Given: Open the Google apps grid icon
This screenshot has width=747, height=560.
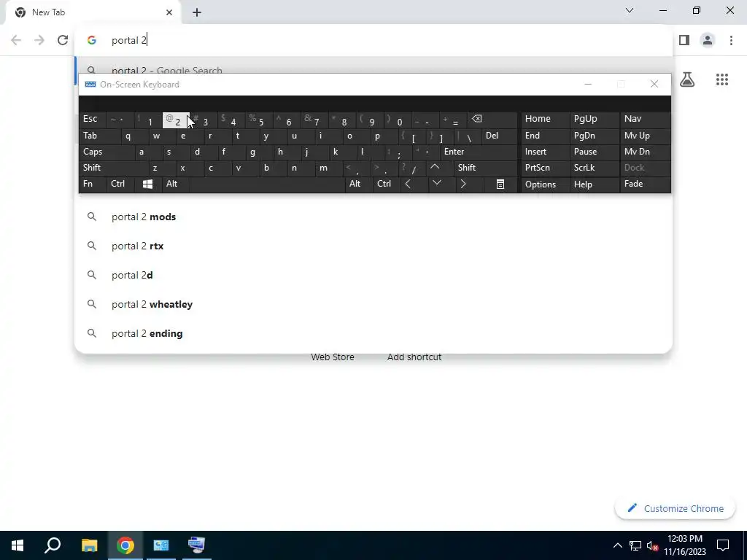Looking at the screenshot, I should click(x=722, y=79).
